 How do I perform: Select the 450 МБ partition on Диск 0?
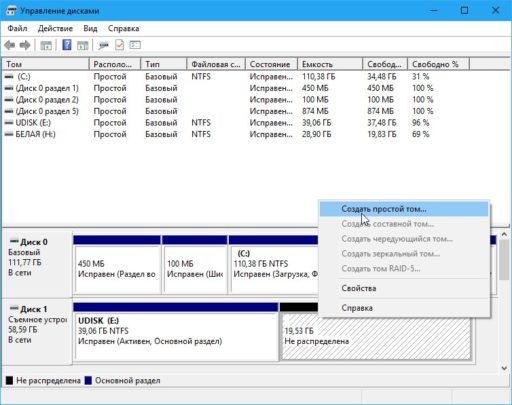[117, 264]
